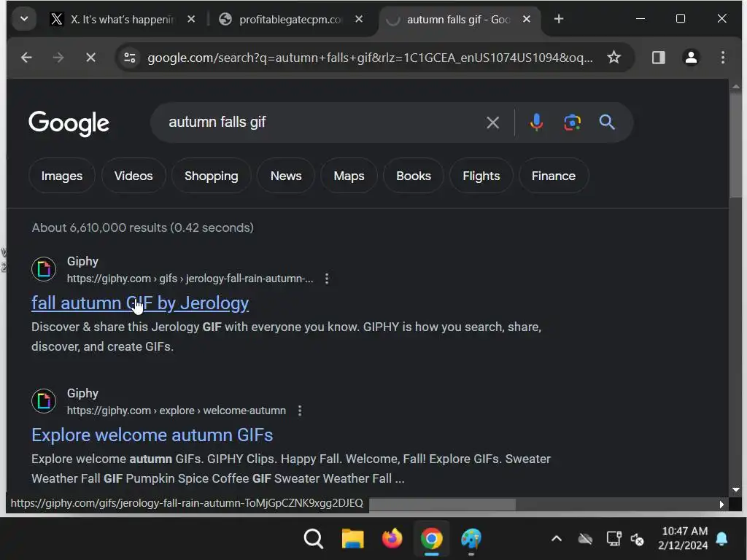Filter results by Flights

[481, 176]
